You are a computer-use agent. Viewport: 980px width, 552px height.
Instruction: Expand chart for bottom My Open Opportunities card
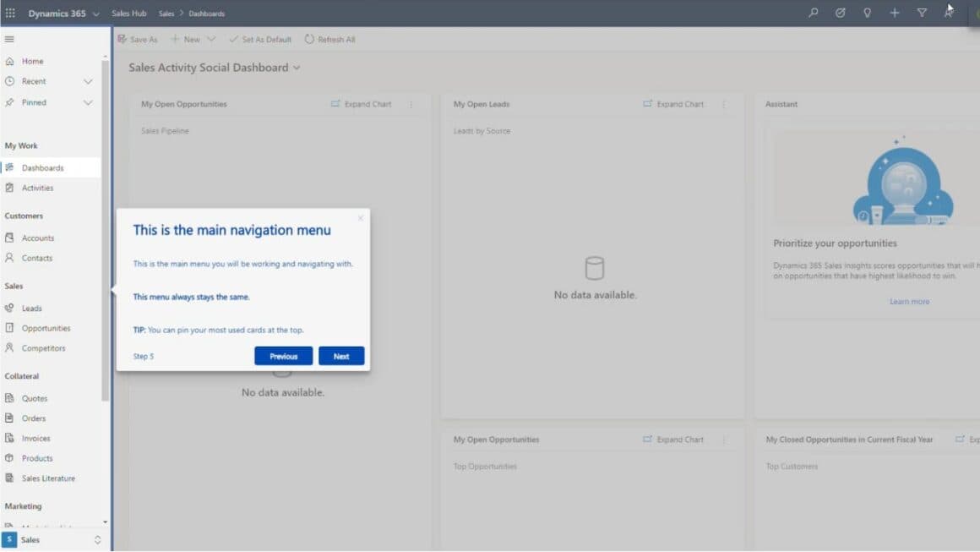pyautogui.click(x=673, y=440)
